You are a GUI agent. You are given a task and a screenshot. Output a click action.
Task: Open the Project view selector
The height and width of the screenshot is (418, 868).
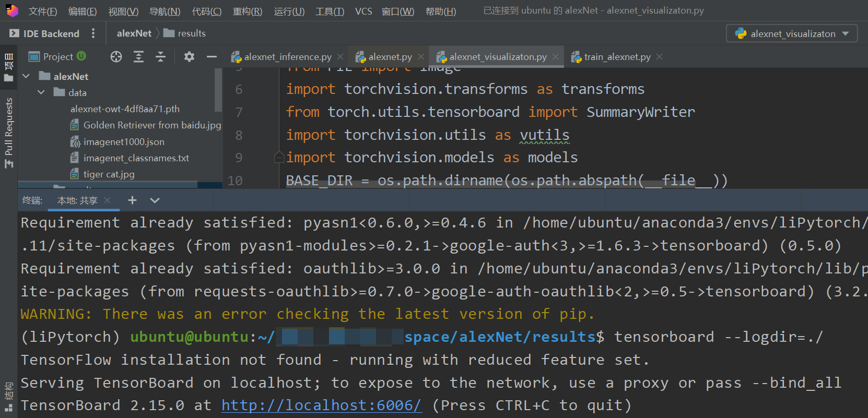(51, 56)
